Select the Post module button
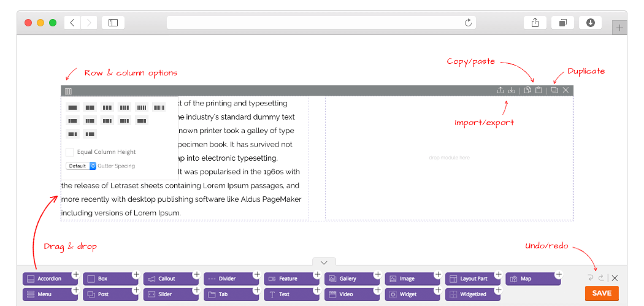The width and height of the screenshot is (644, 306). click(110, 294)
